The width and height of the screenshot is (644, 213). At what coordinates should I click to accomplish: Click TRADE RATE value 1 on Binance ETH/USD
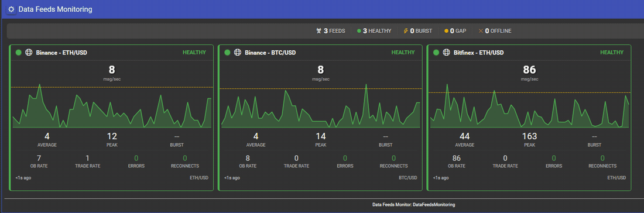click(87, 158)
